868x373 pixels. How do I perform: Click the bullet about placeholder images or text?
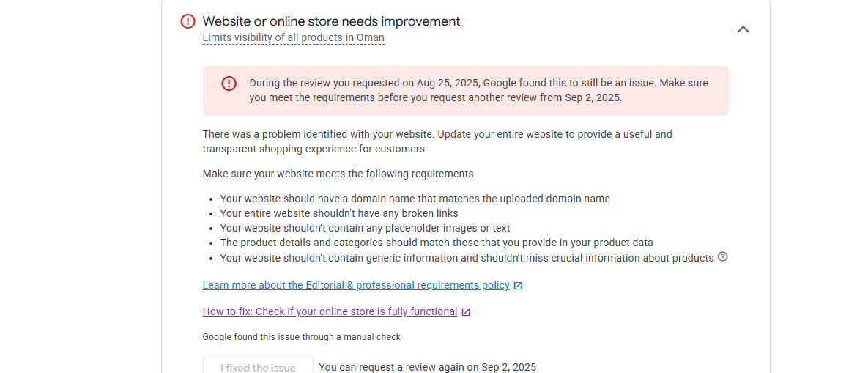tap(366, 228)
